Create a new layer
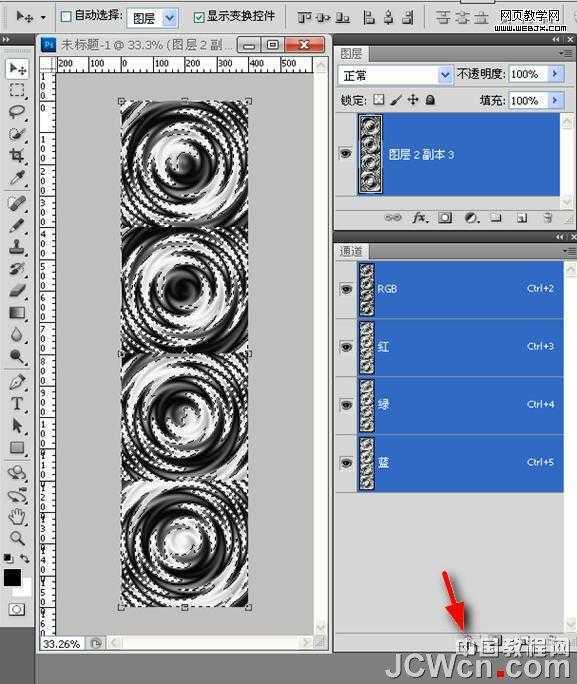The height and width of the screenshot is (684, 577). click(522, 217)
